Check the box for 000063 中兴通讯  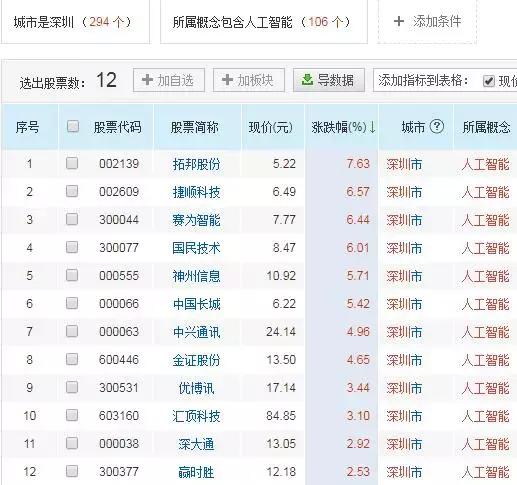[x=72, y=331]
